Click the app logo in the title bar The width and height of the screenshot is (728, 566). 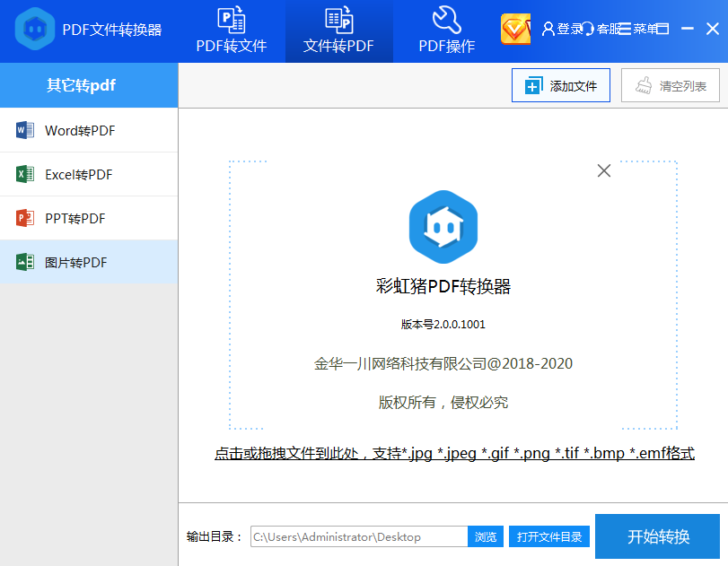coord(35,30)
